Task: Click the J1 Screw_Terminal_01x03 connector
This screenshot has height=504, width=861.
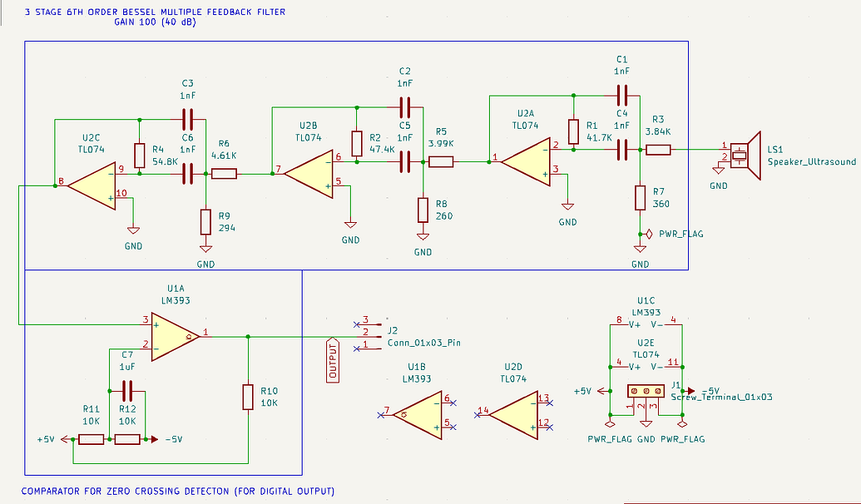Action: tap(645, 389)
